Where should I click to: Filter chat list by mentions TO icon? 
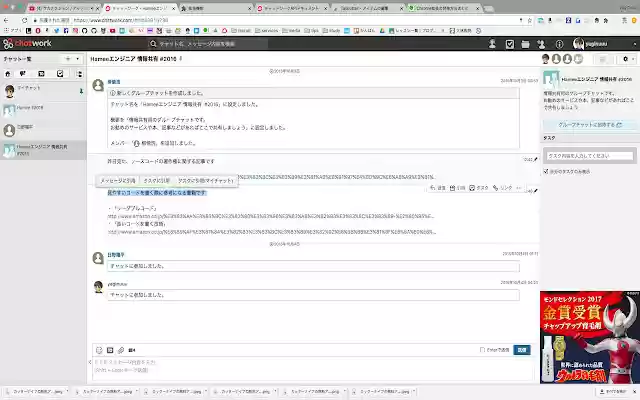(41, 74)
